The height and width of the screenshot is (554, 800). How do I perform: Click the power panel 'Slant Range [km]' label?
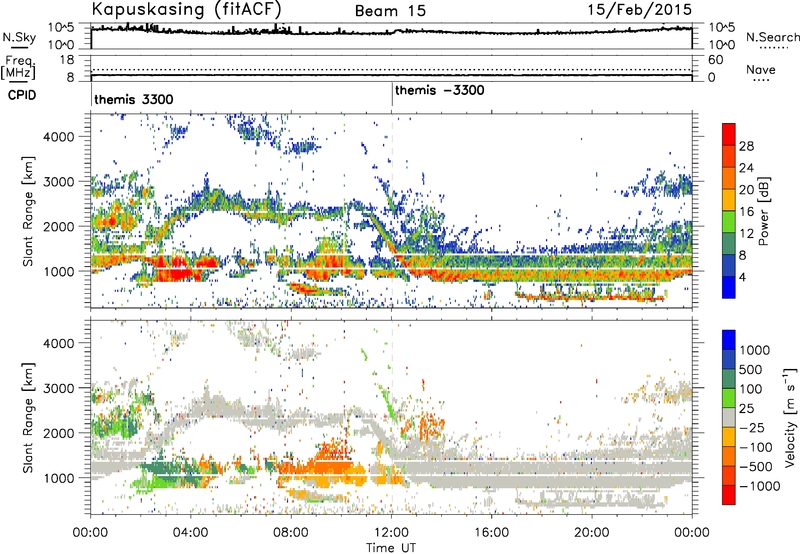tap(28, 211)
